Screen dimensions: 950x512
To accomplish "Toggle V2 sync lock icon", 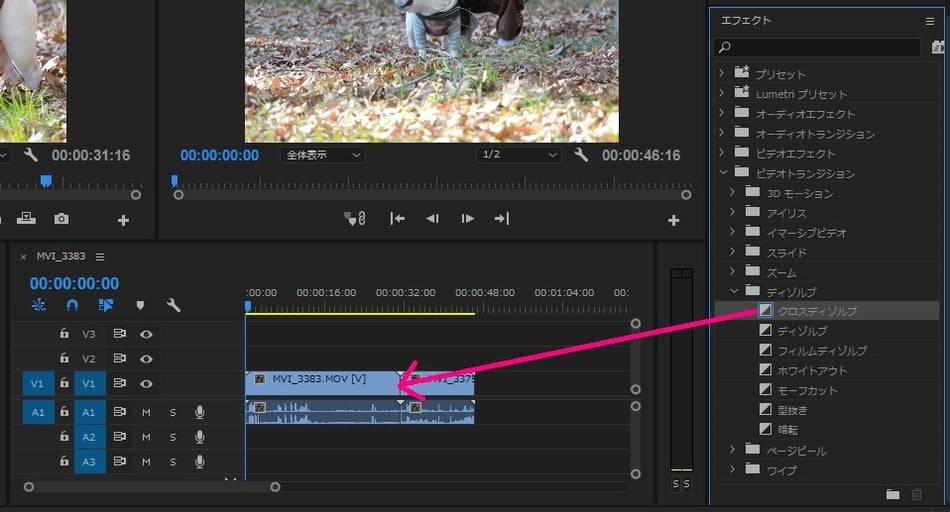I will tap(119, 359).
